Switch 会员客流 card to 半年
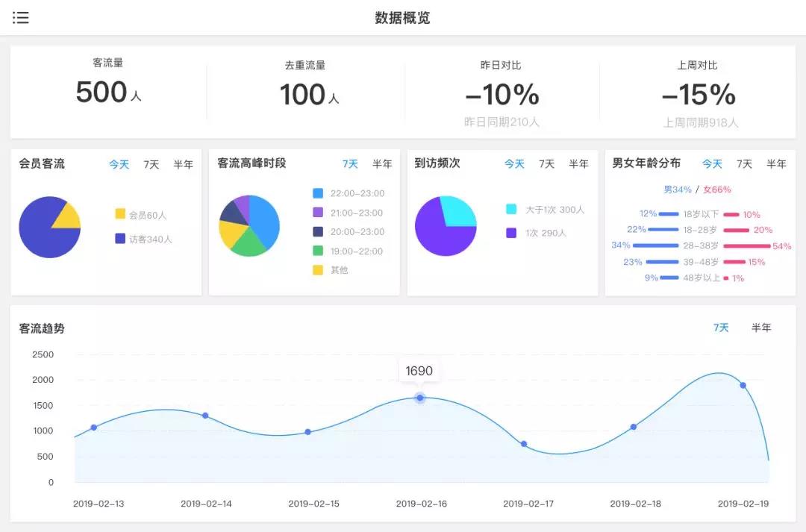Image resolution: width=806 pixels, height=532 pixels. click(183, 164)
